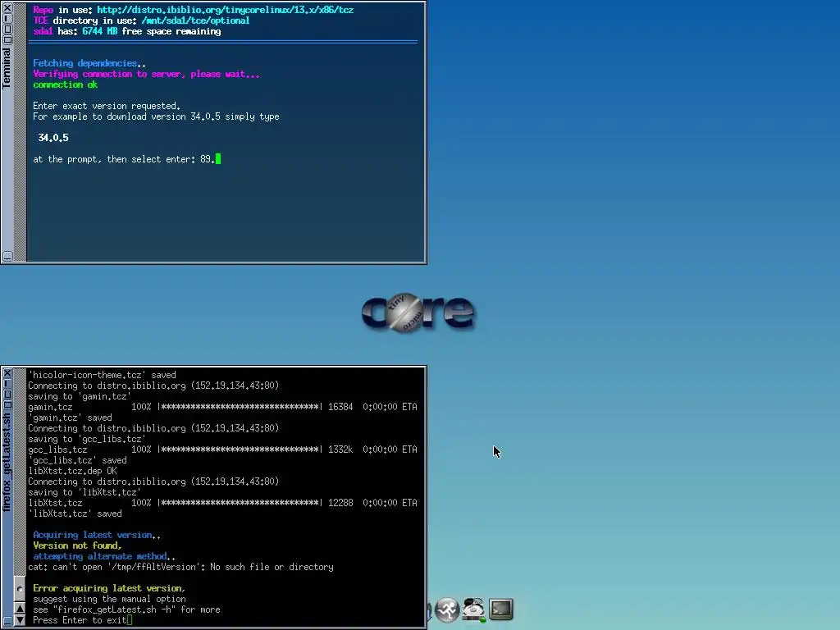Click the Acquiring latest version line
The image size is (840, 630).
[97, 535]
